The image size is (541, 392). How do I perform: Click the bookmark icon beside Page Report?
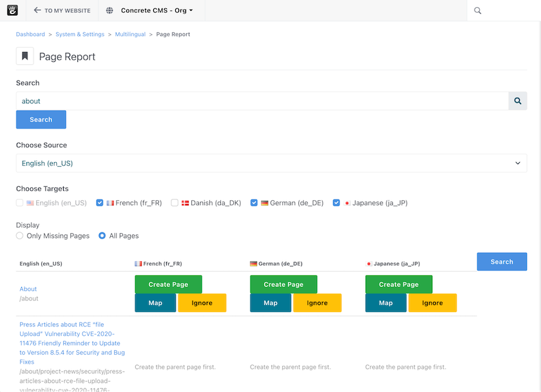coord(25,57)
